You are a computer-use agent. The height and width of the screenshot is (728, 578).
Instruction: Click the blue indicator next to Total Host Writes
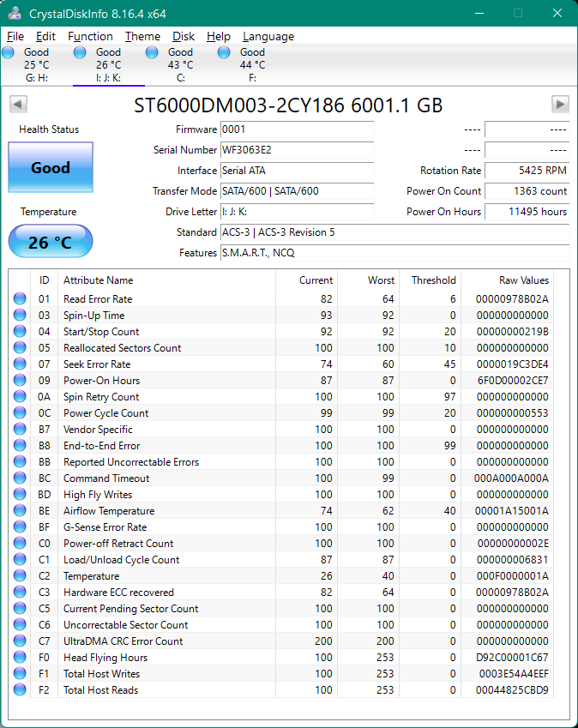pos(20,674)
